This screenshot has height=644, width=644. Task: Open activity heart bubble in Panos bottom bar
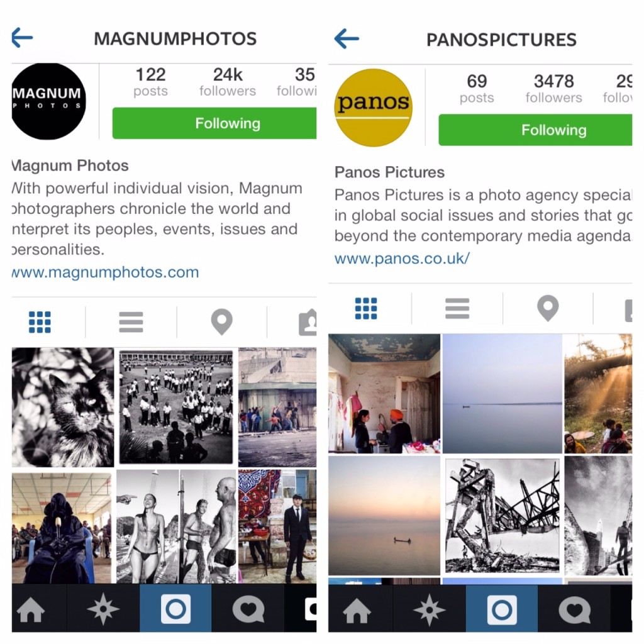click(x=574, y=609)
